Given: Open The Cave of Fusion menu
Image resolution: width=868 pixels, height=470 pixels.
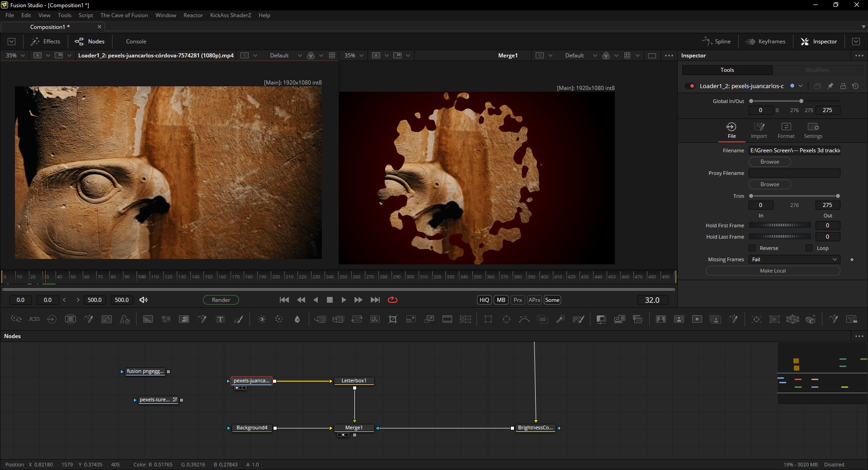Looking at the screenshot, I should (124, 15).
